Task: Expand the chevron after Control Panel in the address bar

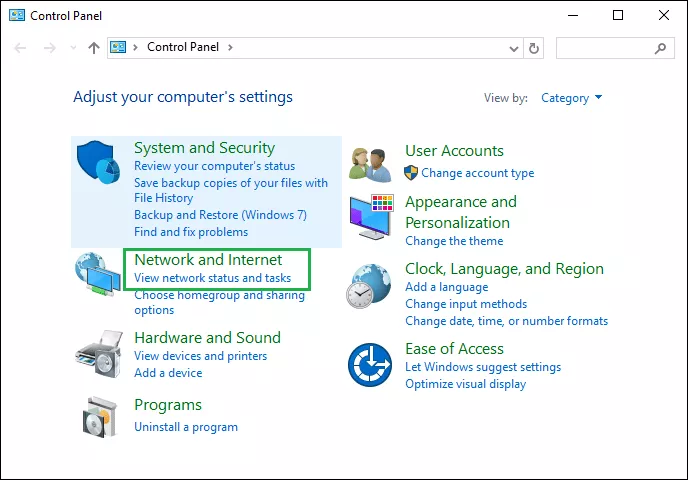Action: (230, 47)
